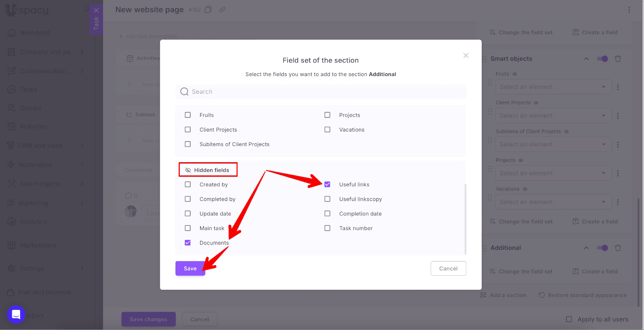Collapse the Additional section chevron
Viewport: 644px width, 330px height.
tap(586, 248)
